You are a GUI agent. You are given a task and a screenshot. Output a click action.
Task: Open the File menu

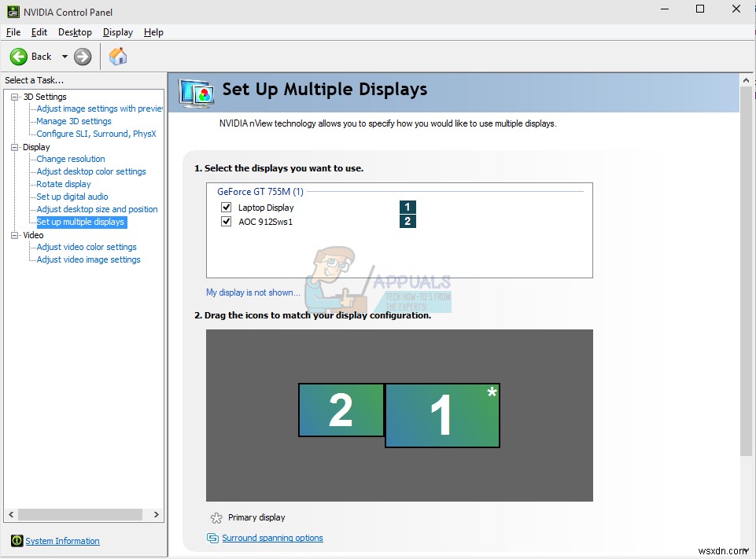click(13, 32)
